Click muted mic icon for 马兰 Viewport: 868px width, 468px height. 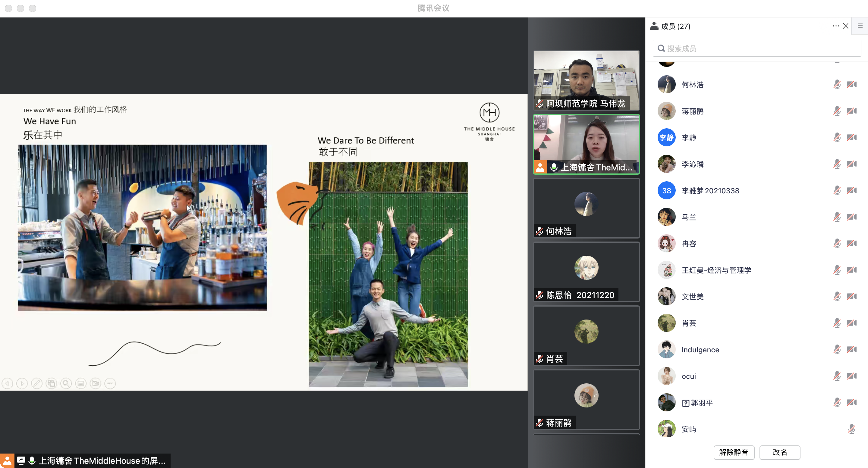tap(837, 217)
